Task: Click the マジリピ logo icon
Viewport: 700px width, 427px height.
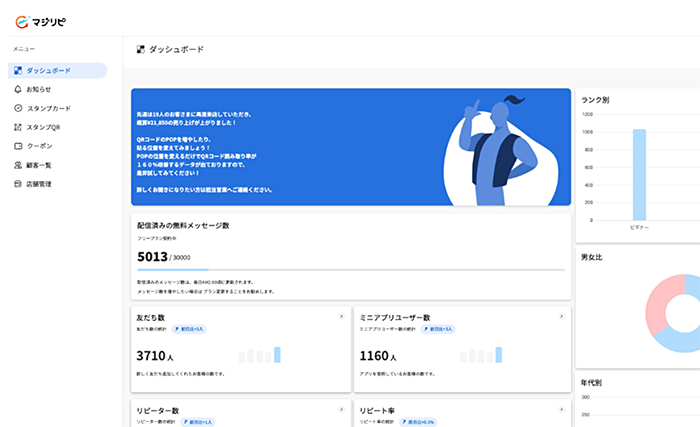Action: pyautogui.click(x=20, y=21)
